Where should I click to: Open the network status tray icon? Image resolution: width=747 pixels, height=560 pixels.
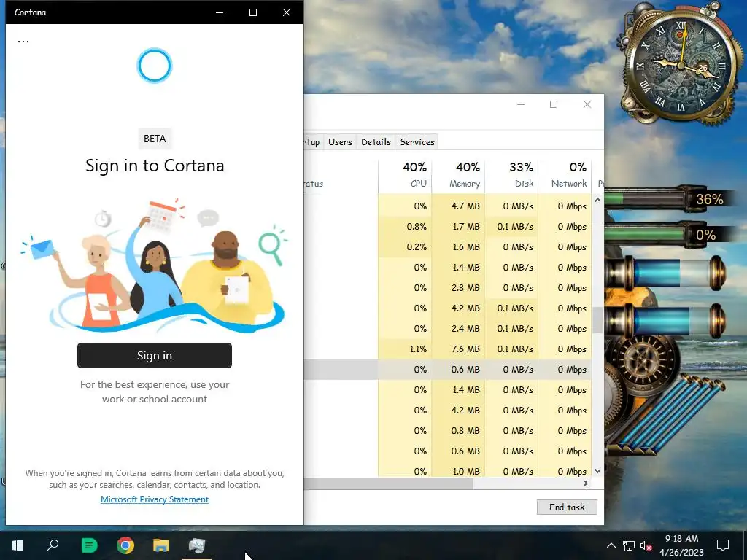coord(628,545)
